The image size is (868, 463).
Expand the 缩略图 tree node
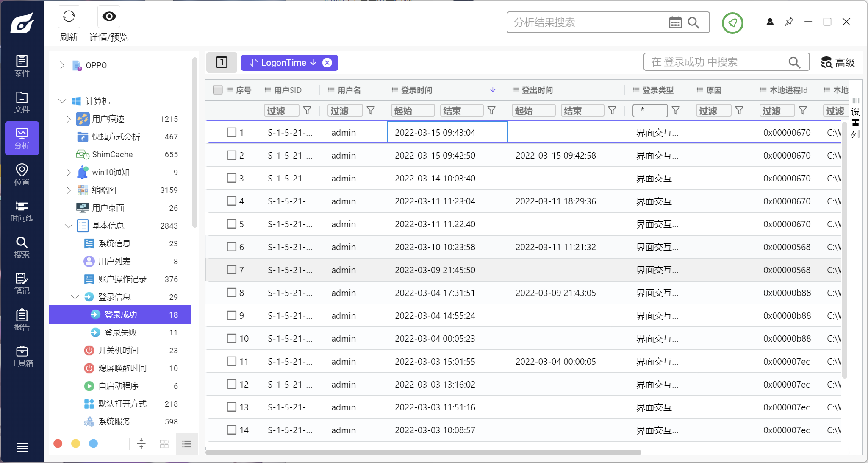point(68,190)
